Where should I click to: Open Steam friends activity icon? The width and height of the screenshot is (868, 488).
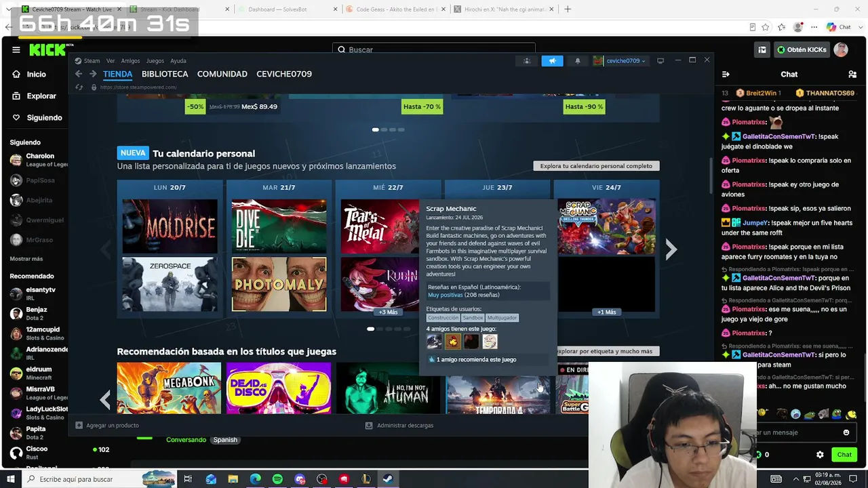coord(527,61)
